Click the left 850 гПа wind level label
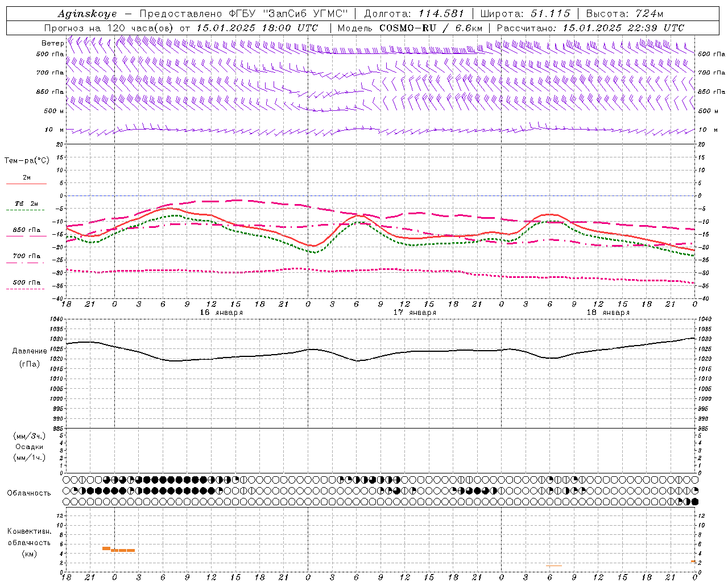The height and width of the screenshot is (582, 728). (50, 92)
